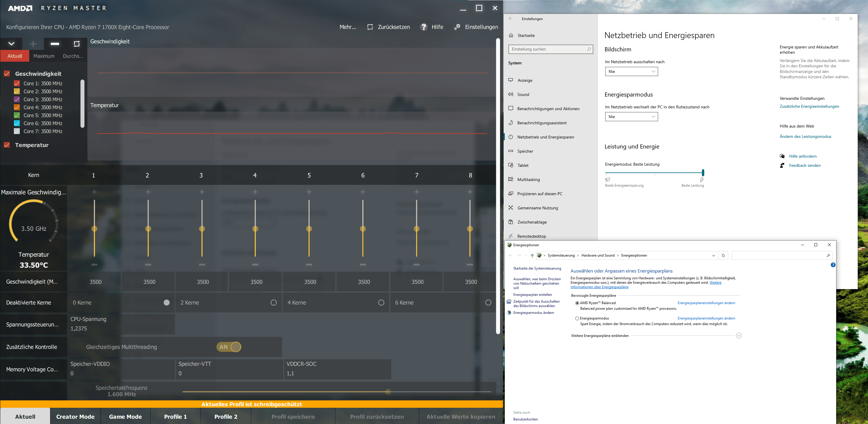Open Projizieren auf diesen PC icon
Viewport: 868px width, 424px height.
(511, 194)
